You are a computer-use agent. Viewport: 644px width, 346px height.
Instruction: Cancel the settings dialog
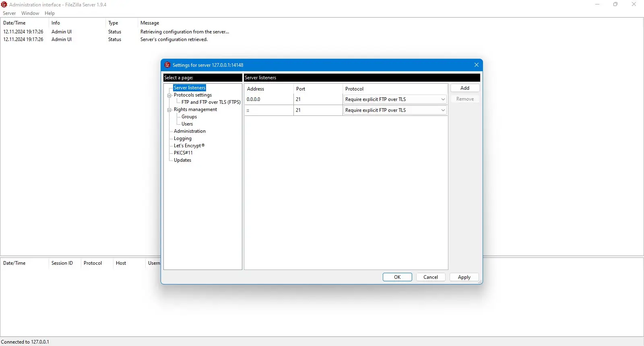pyautogui.click(x=431, y=277)
